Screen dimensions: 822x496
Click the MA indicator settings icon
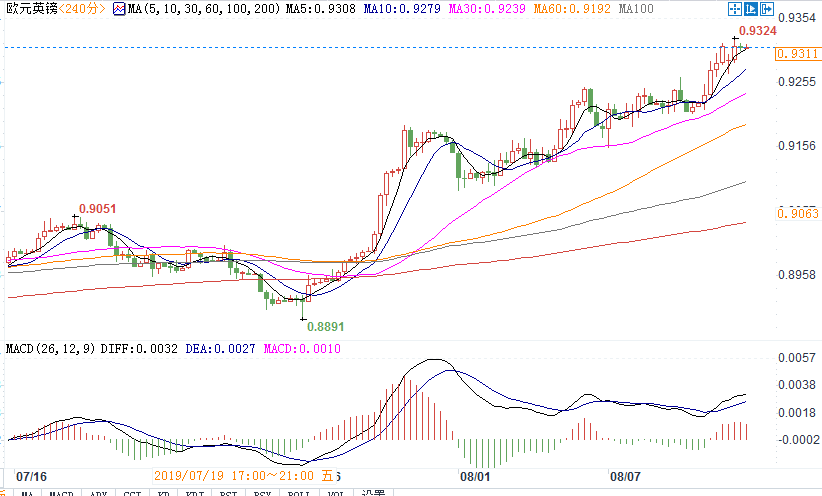pos(119,10)
